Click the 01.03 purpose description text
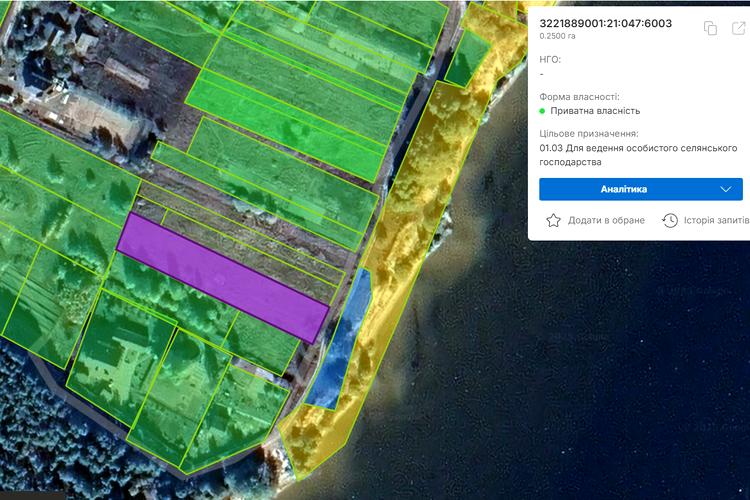The width and height of the screenshot is (750, 500). tap(638, 155)
